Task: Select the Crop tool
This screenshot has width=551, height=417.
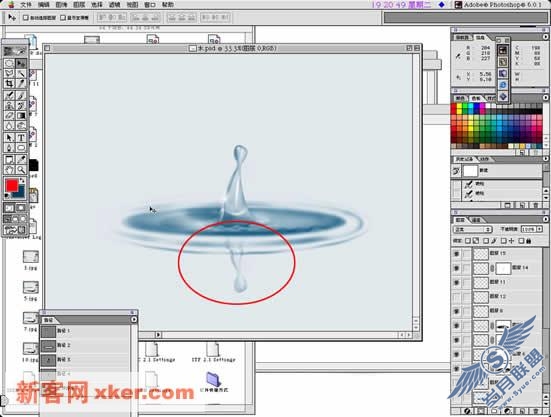Action: [x=9, y=84]
